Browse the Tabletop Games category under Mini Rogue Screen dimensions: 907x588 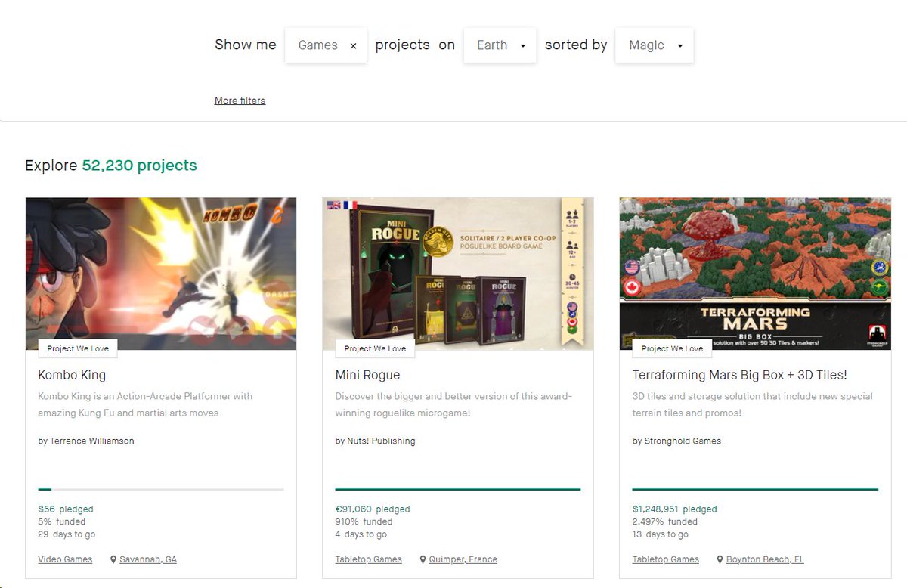(368, 559)
